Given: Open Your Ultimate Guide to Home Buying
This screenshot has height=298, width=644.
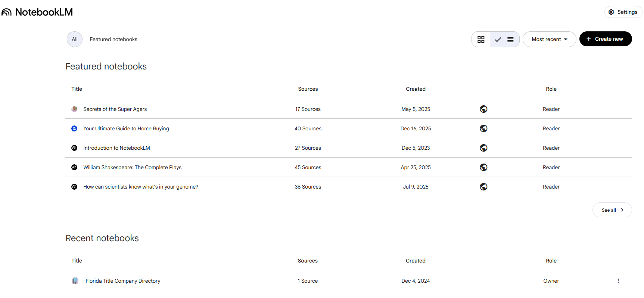Looking at the screenshot, I should click(x=126, y=128).
